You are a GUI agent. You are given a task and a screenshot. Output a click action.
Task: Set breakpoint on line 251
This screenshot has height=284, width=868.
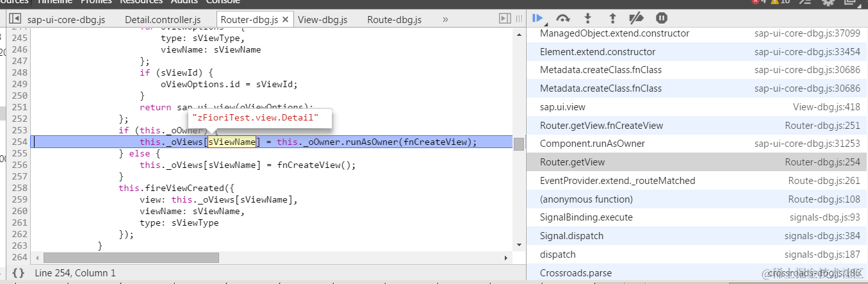pyautogui.click(x=20, y=107)
